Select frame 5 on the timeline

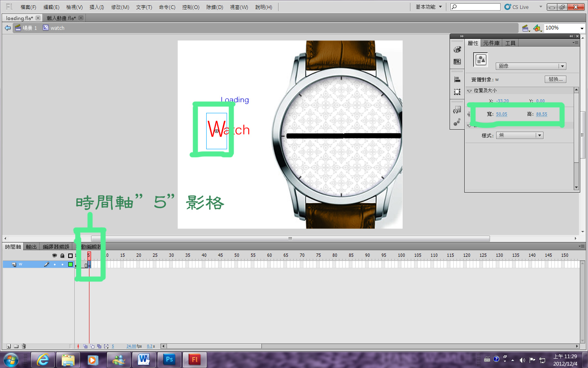coord(89,265)
